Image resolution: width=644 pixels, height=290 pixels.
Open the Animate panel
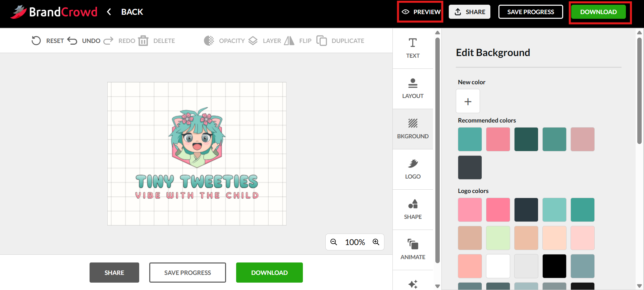[413, 250]
